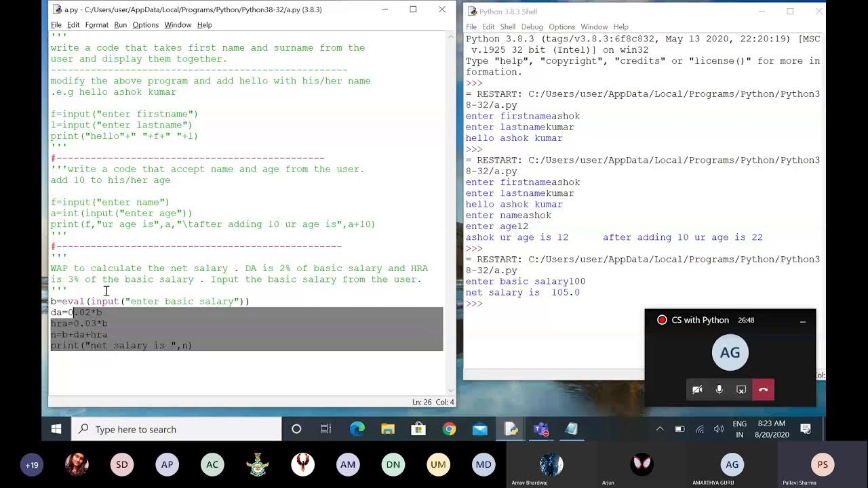
Task: Click the line b=eval(input("enter basic salary"))
Action: [150, 302]
